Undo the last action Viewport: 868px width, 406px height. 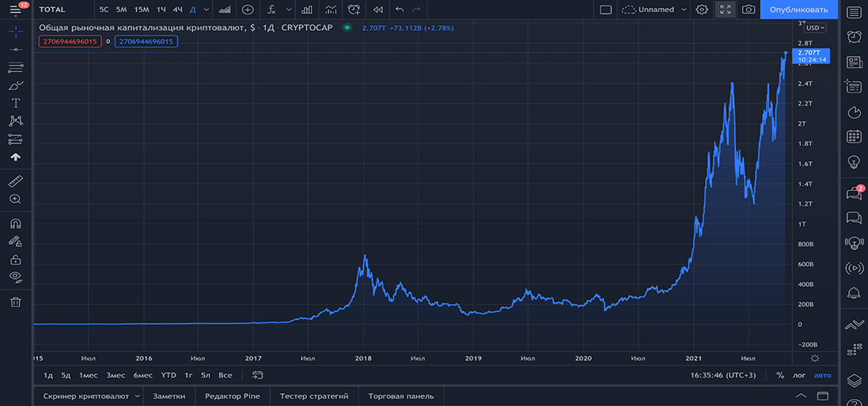click(400, 9)
